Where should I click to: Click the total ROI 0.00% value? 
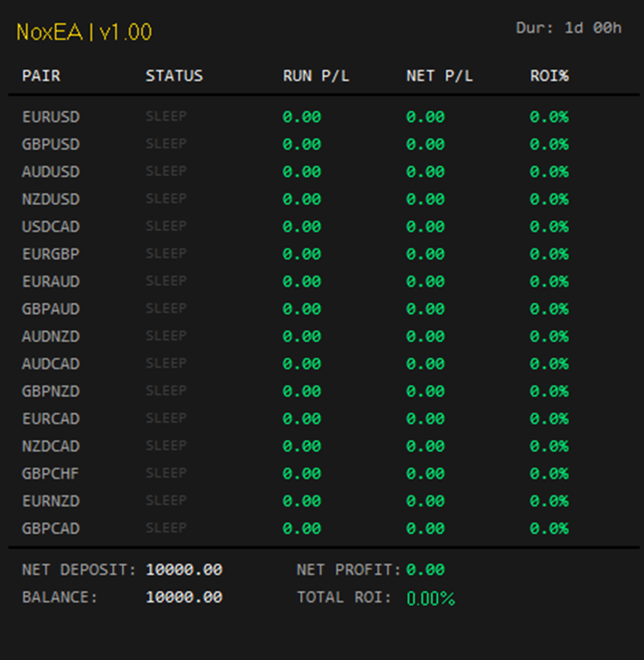coord(430,598)
